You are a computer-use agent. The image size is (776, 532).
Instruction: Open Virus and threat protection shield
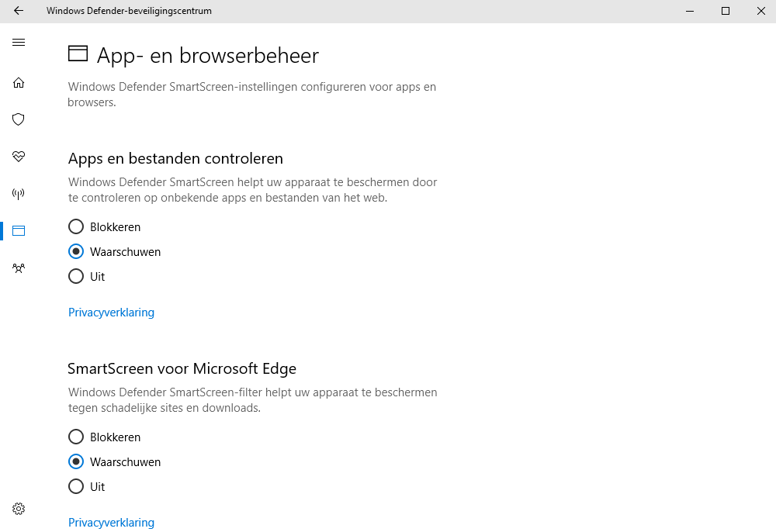click(x=19, y=119)
